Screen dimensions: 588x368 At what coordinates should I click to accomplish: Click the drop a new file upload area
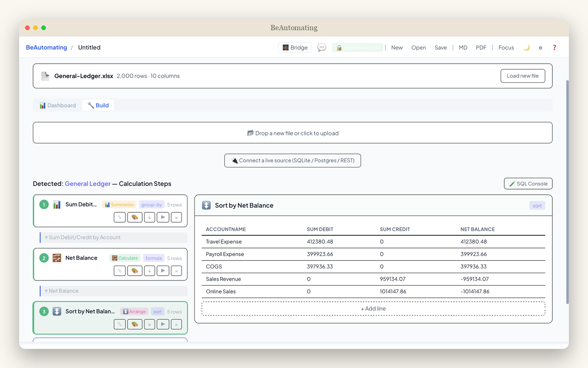(293, 133)
